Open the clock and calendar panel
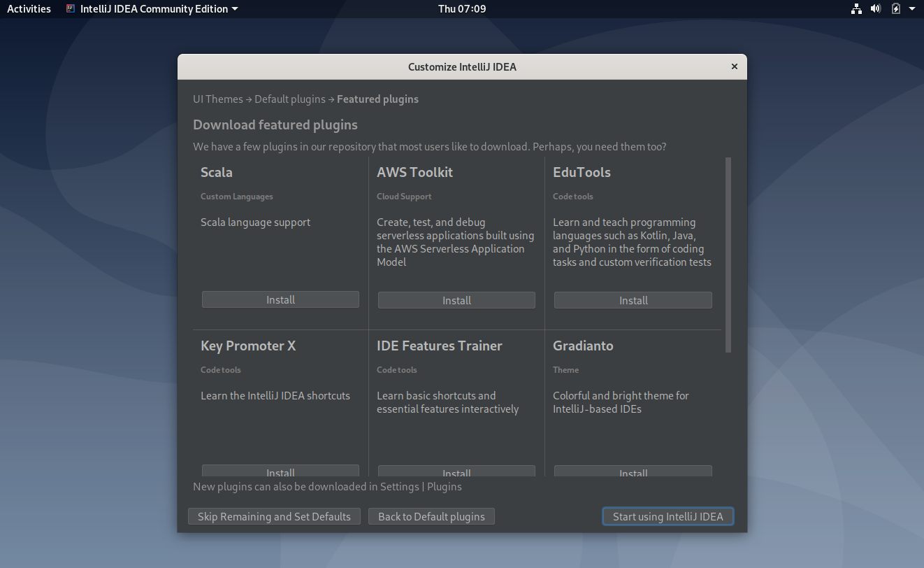 coord(462,8)
